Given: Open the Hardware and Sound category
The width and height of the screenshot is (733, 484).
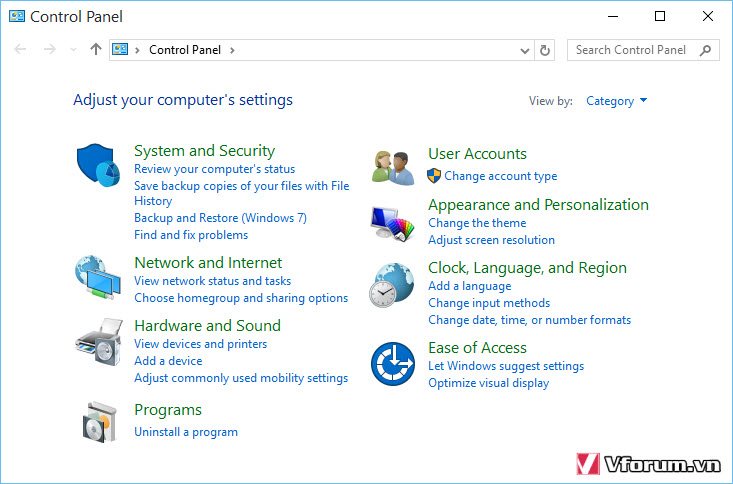Looking at the screenshot, I should [207, 325].
